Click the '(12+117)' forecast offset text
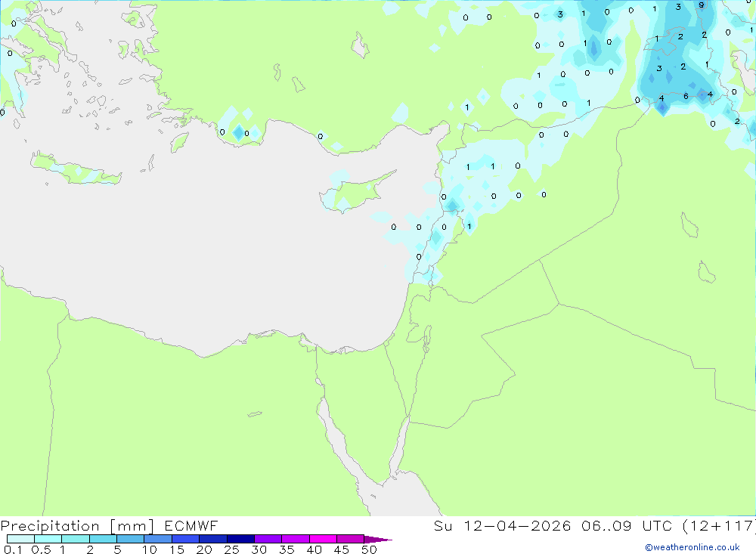Image resolution: width=756 pixels, height=554 pixels. [x=719, y=525]
